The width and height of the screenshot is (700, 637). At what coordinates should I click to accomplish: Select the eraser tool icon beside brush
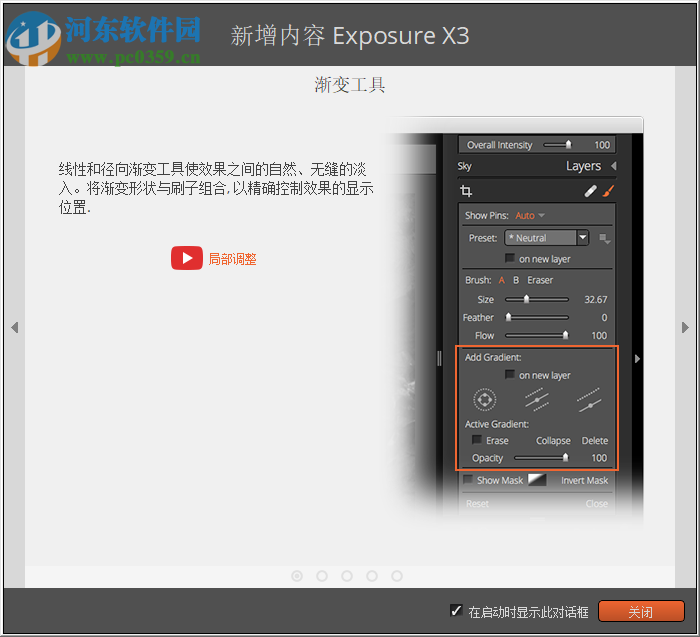pyautogui.click(x=590, y=191)
